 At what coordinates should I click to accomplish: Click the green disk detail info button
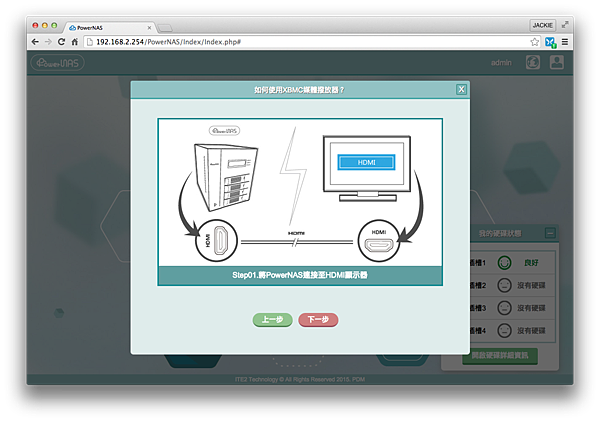500,356
